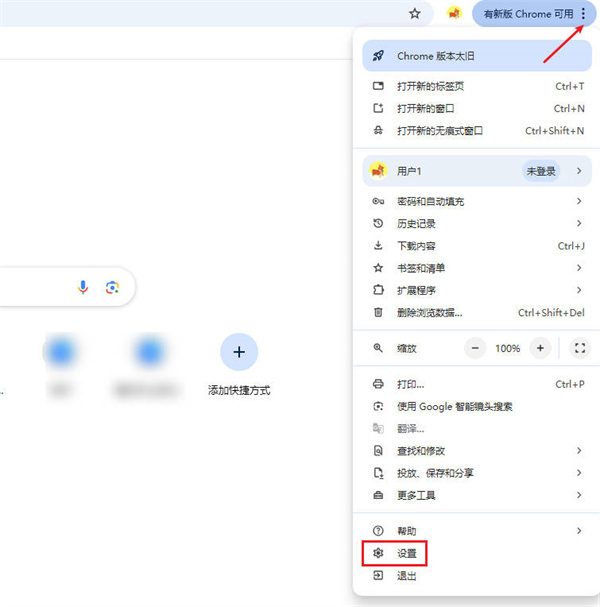Image resolution: width=600 pixels, height=607 pixels.
Task: Expand 历史记录 submenu arrow
Action: 579,223
